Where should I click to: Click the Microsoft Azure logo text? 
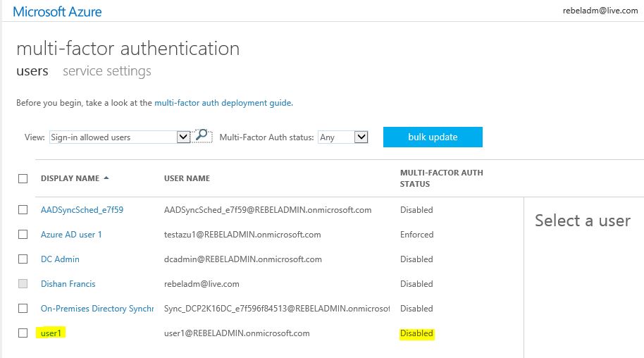point(57,11)
